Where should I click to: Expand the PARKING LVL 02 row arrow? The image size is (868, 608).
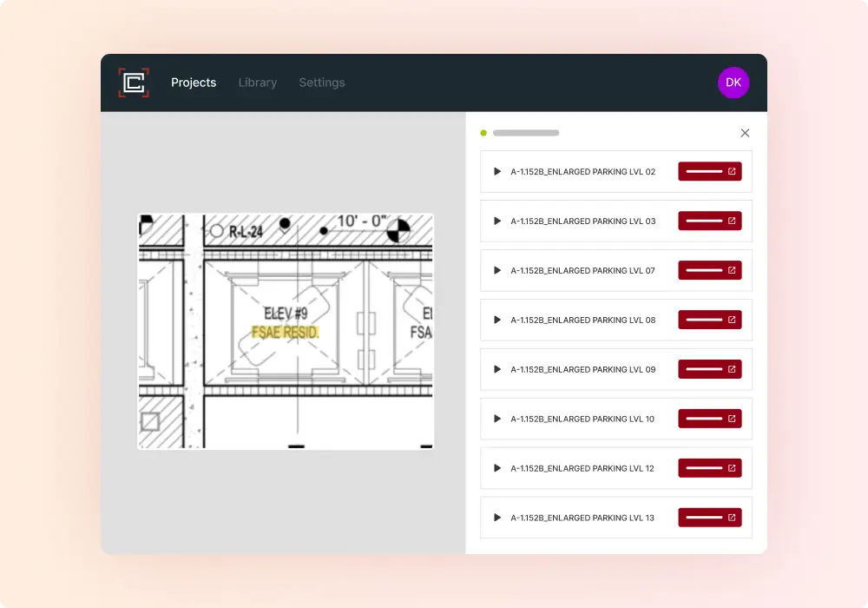point(497,172)
